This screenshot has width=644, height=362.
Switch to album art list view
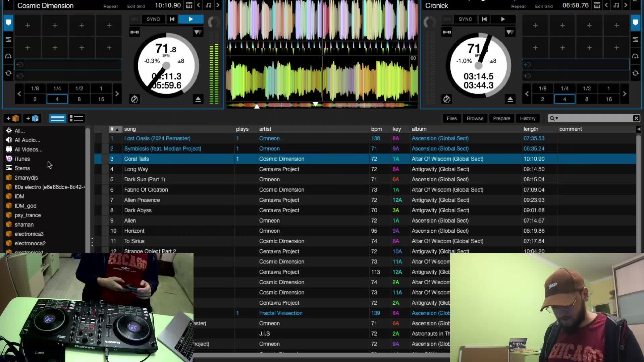[76, 118]
